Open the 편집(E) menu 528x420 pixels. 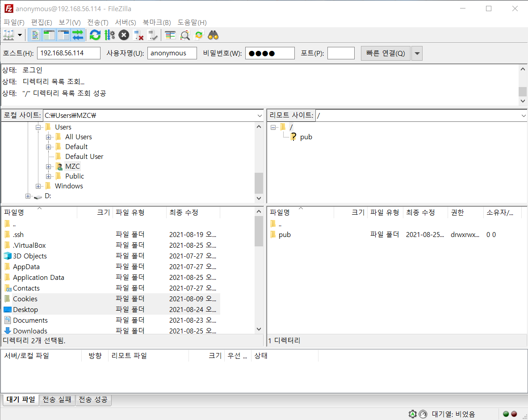pyautogui.click(x=42, y=23)
